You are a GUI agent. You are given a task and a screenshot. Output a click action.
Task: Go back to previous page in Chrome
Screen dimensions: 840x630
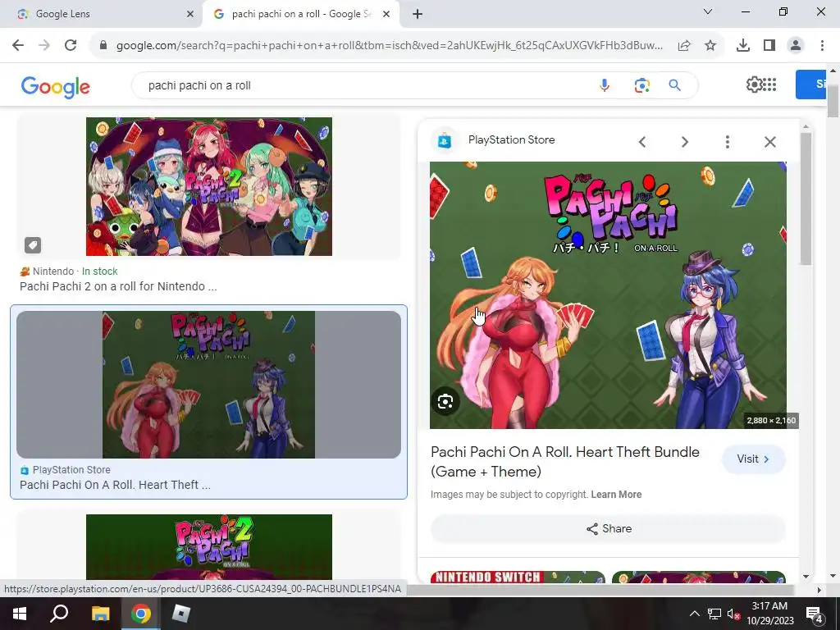pyautogui.click(x=18, y=46)
